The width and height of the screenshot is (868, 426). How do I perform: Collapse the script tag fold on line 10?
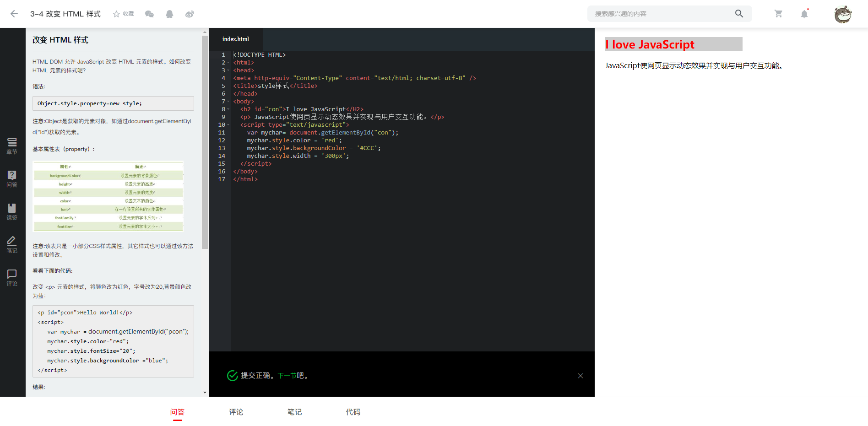[x=228, y=125]
